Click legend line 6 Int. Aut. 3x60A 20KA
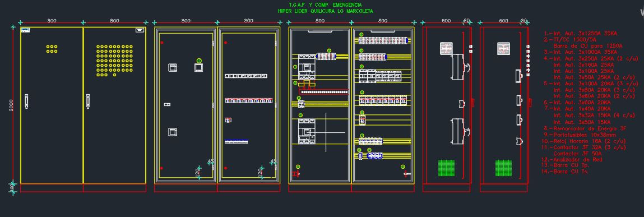The height and width of the screenshot is (217, 644). [x=577, y=103]
